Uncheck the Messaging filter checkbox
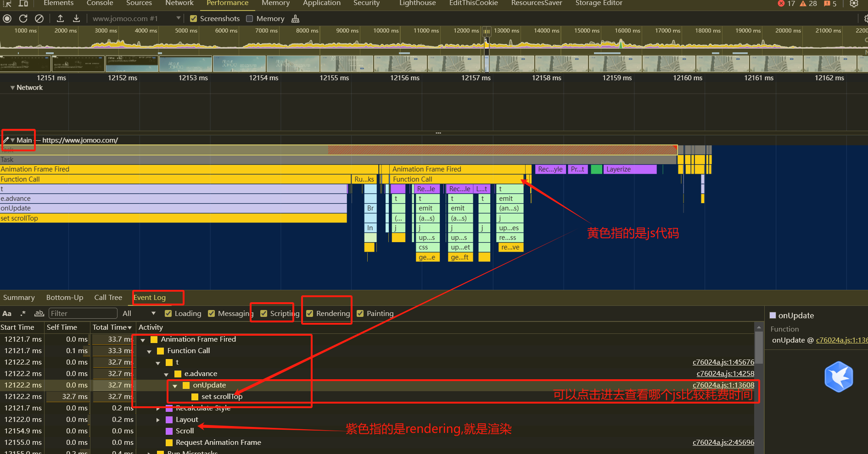 211,313
